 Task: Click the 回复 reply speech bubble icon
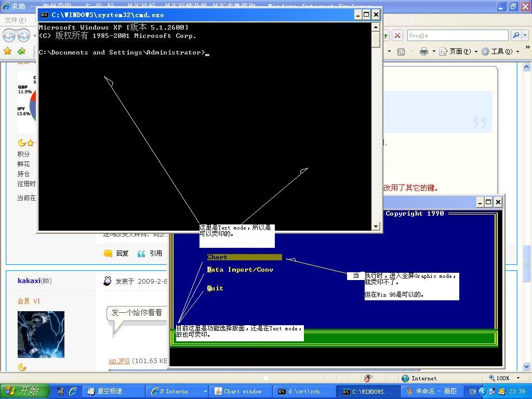[108, 254]
